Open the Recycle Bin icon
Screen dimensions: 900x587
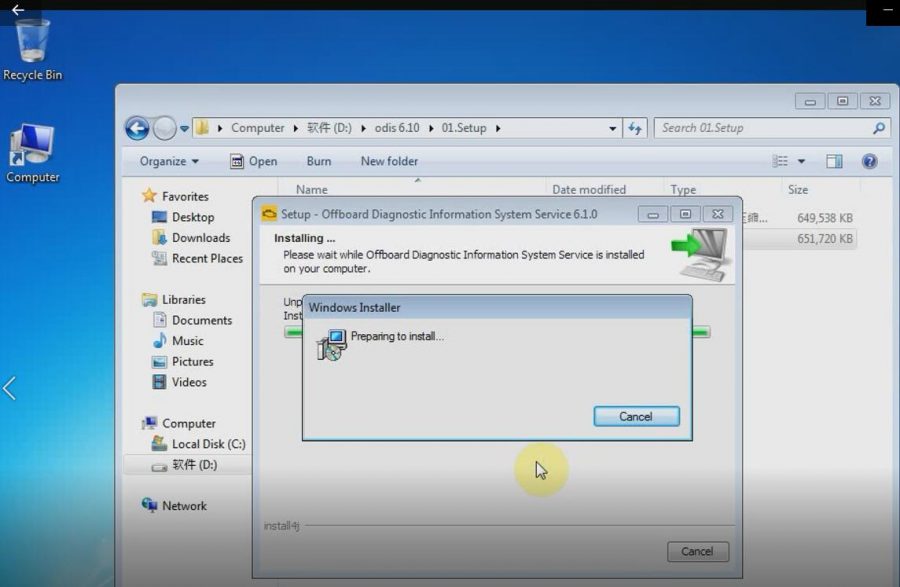pyautogui.click(x=32, y=42)
